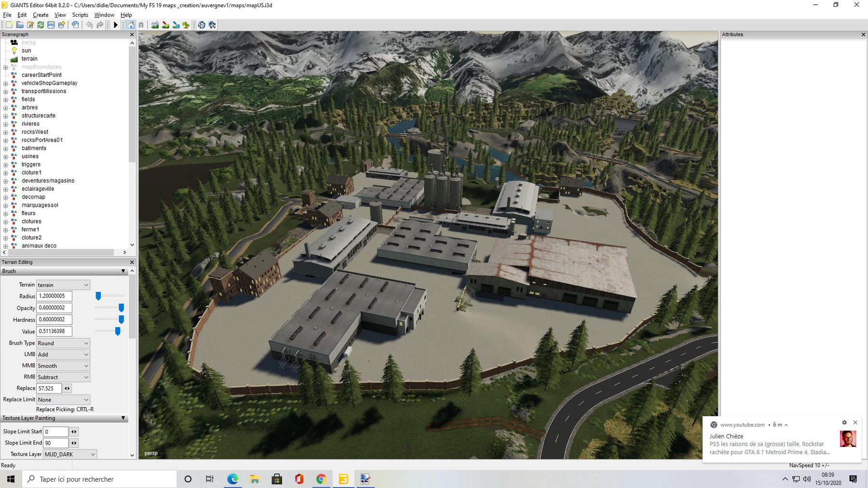Click the Undo arrow icon

pyautogui.click(x=89, y=25)
